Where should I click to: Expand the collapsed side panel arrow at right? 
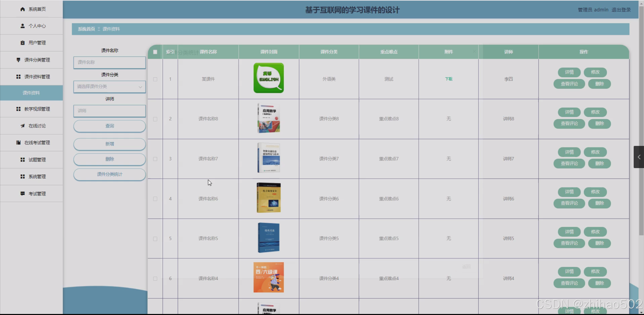[639, 157]
